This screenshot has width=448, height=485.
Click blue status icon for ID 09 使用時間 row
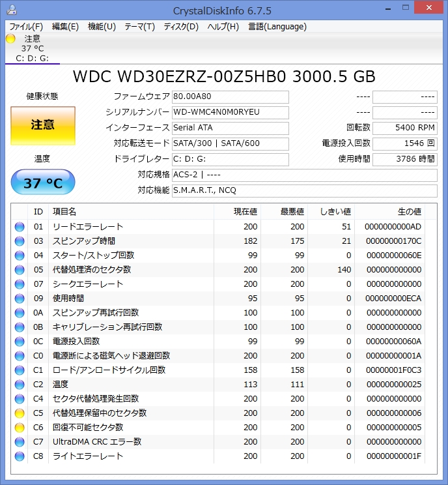click(x=20, y=299)
